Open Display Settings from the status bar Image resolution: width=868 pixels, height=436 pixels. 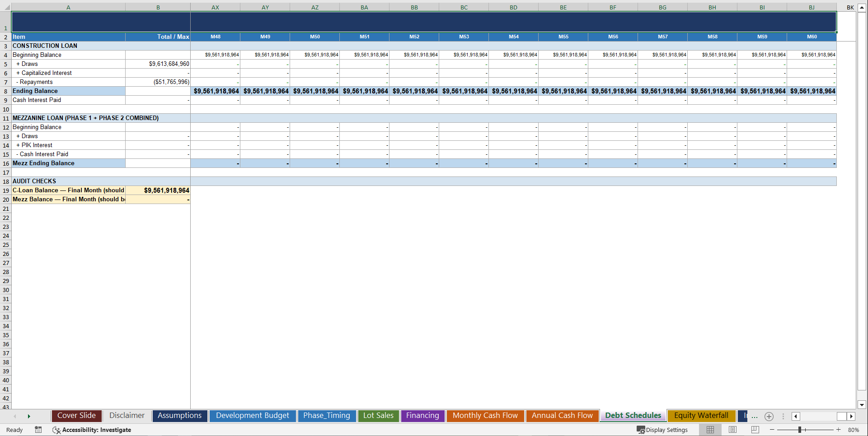(x=662, y=430)
